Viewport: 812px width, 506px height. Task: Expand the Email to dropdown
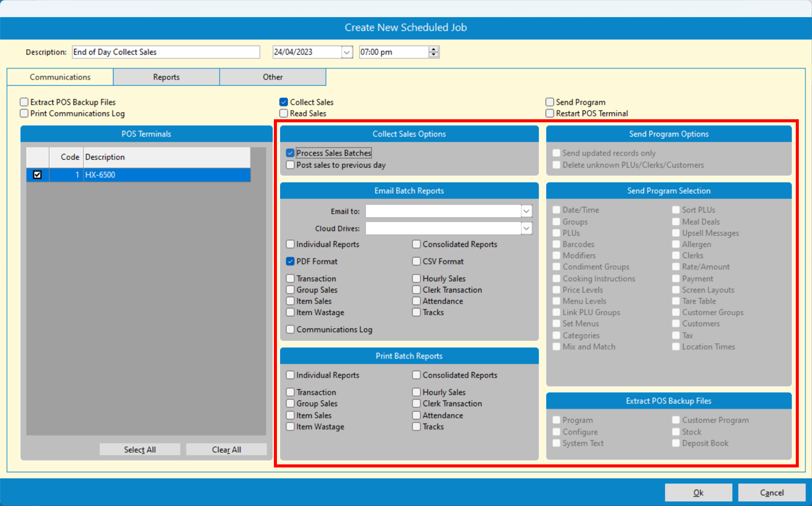[526, 211]
